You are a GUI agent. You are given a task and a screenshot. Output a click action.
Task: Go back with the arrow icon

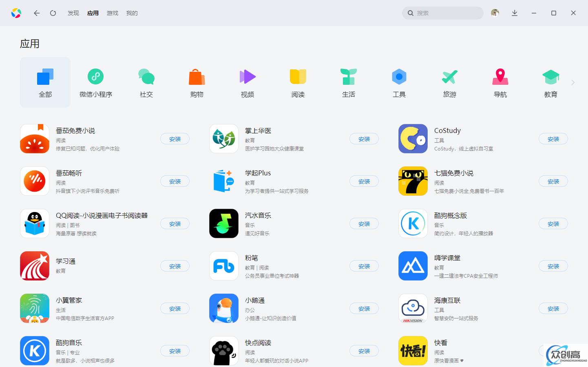(37, 13)
